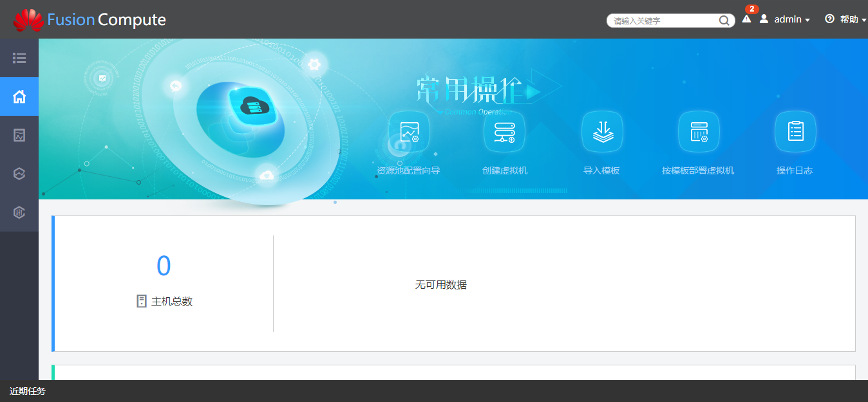868x402 pixels.
Task: Toggle the hamburger menu at sidebar top
Action: 19,58
